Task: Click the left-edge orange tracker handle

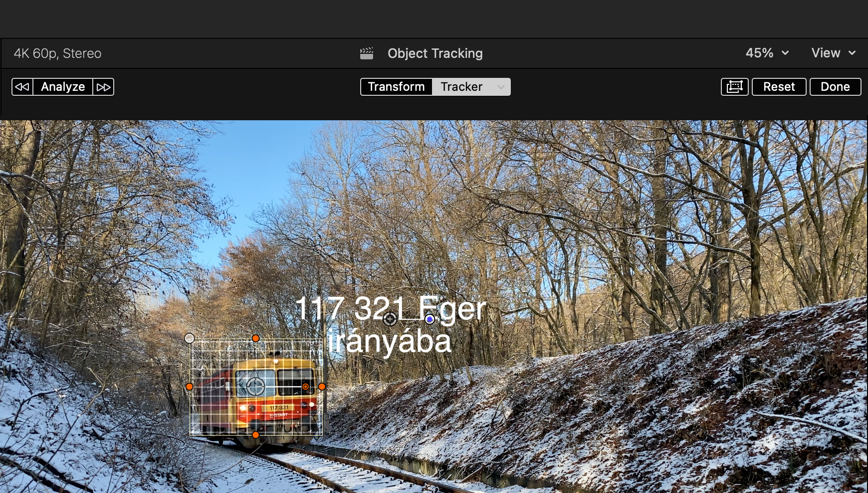Action: click(190, 387)
